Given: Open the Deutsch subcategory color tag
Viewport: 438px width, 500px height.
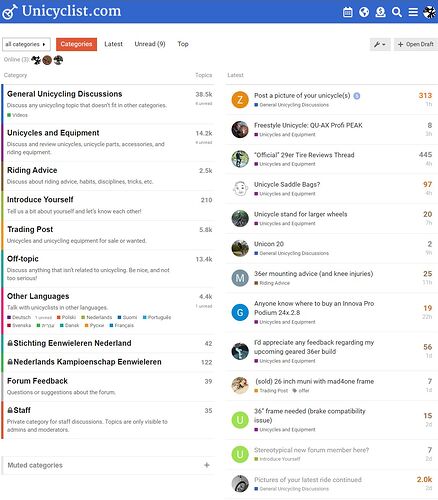Looking at the screenshot, I should (x=19, y=317).
